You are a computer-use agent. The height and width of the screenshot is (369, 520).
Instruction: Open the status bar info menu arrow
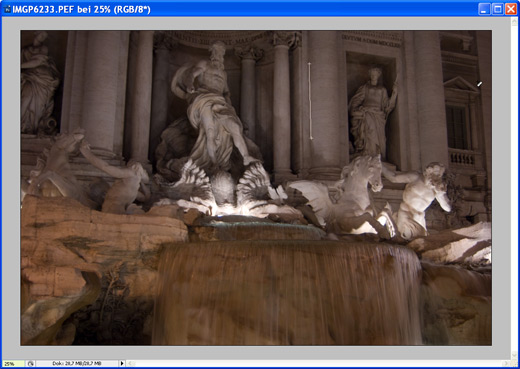122,363
